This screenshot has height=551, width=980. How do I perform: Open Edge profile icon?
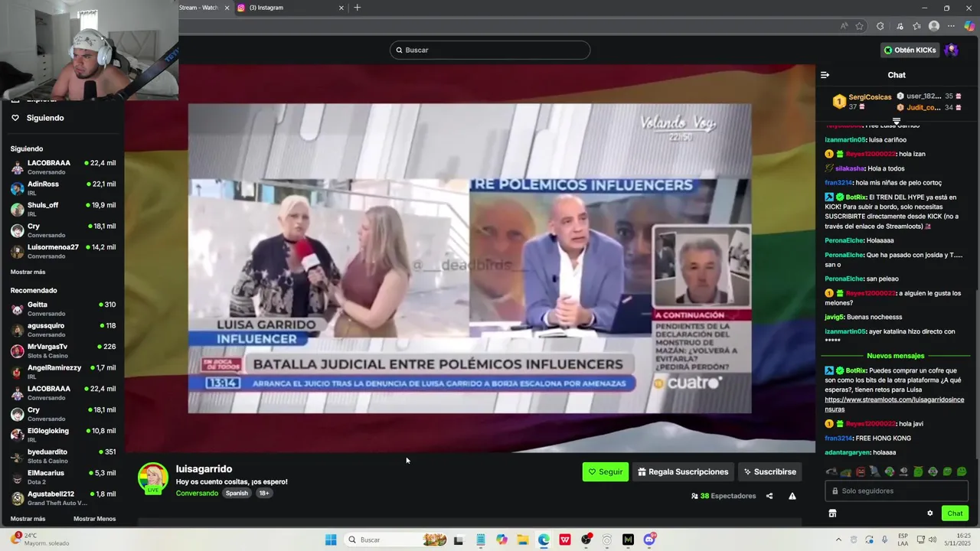point(934,26)
